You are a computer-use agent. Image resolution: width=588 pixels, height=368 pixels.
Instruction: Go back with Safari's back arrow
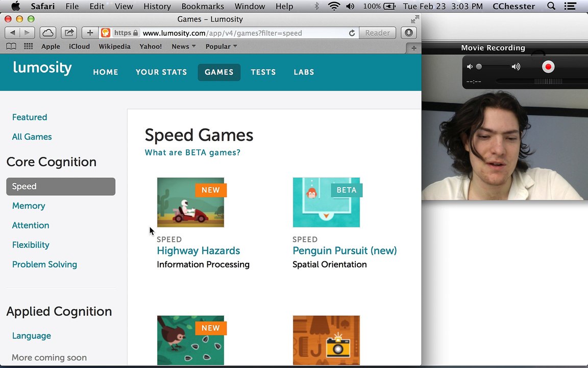pos(12,33)
